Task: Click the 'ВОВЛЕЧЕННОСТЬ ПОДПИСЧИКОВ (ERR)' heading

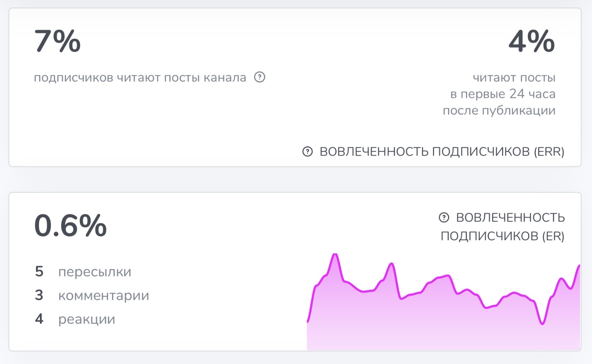Action: [x=442, y=152]
